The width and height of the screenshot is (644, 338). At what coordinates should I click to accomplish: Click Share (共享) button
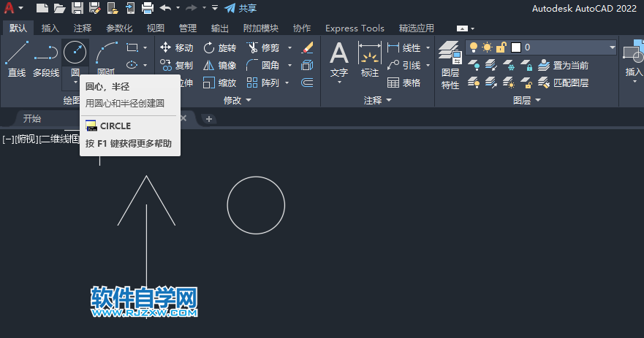pyautogui.click(x=241, y=8)
